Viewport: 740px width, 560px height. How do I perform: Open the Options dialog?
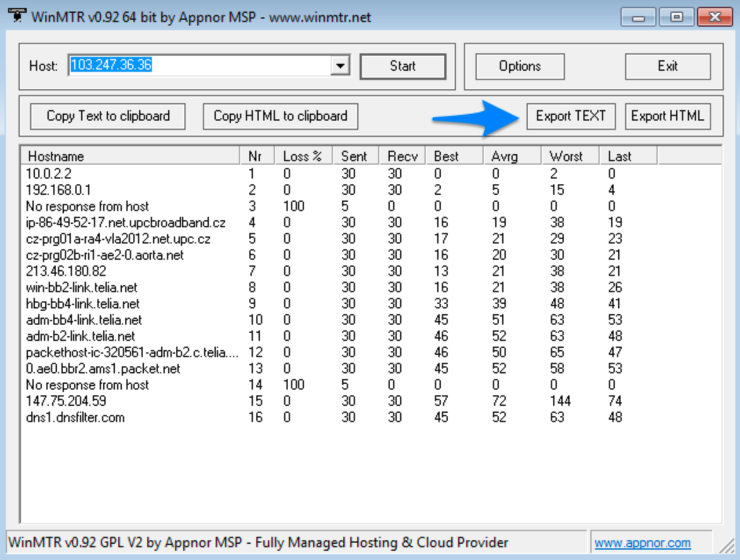pyautogui.click(x=518, y=66)
